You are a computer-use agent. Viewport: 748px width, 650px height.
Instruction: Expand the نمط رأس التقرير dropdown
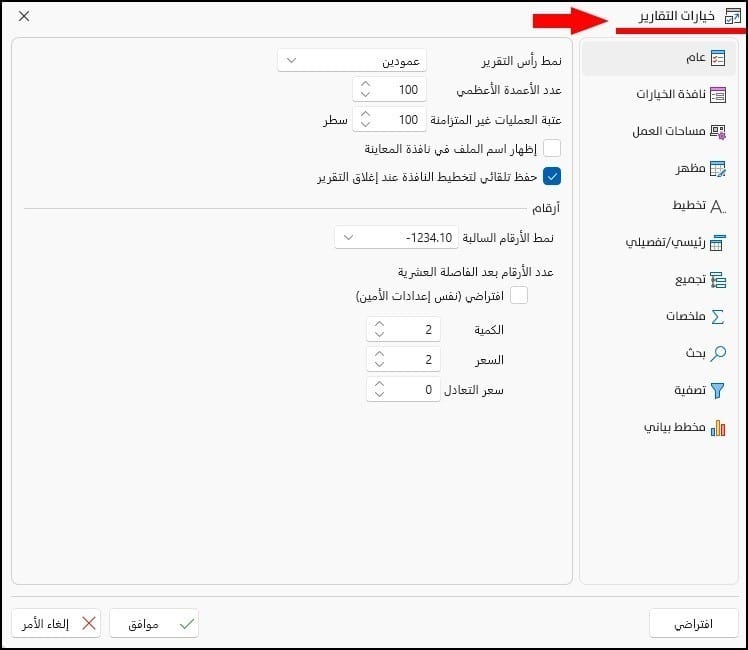[x=352, y=61]
